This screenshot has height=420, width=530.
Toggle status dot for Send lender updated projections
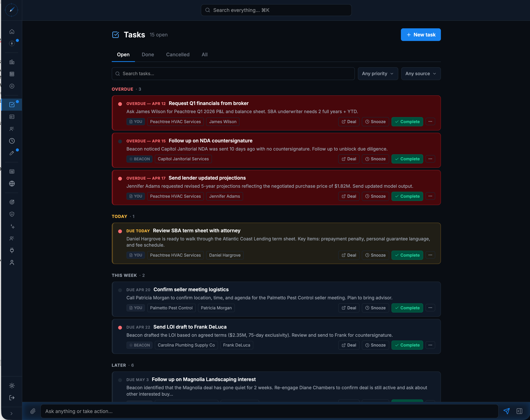coord(120,178)
